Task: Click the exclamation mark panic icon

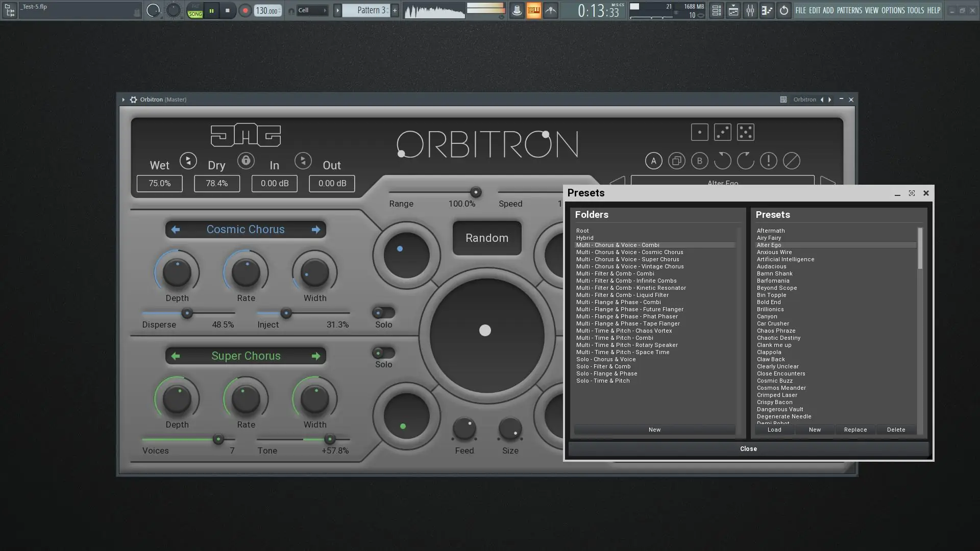Action: click(768, 161)
